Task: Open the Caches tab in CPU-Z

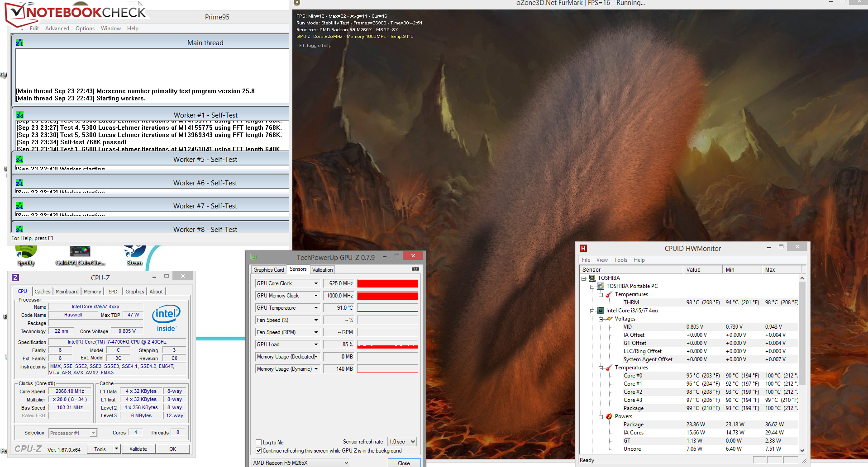Action: click(x=43, y=292)
